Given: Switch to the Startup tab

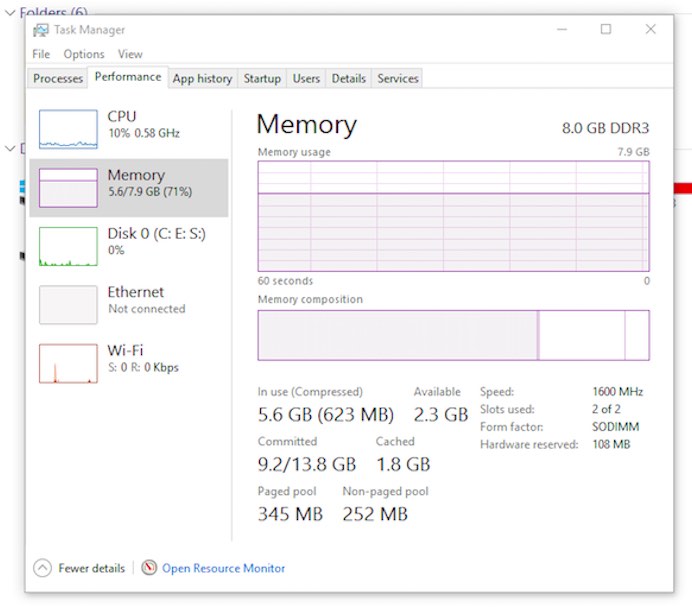Looking at the screenshot, I should (x=262, y=79).
